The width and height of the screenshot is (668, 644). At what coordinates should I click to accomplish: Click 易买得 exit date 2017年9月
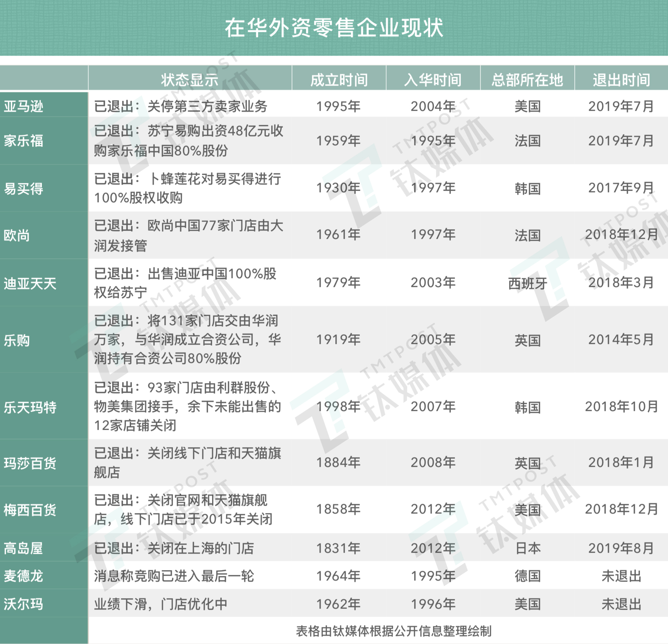pos(621,188)
